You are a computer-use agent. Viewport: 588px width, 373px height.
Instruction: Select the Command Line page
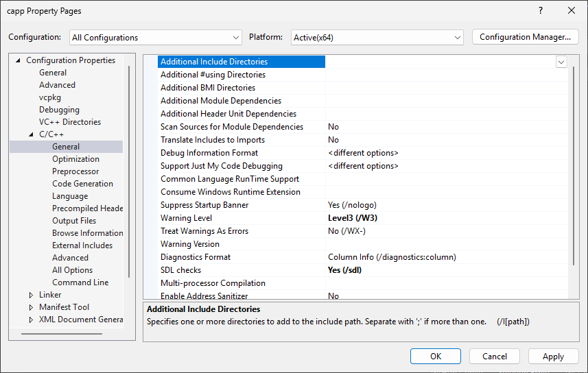80,282
